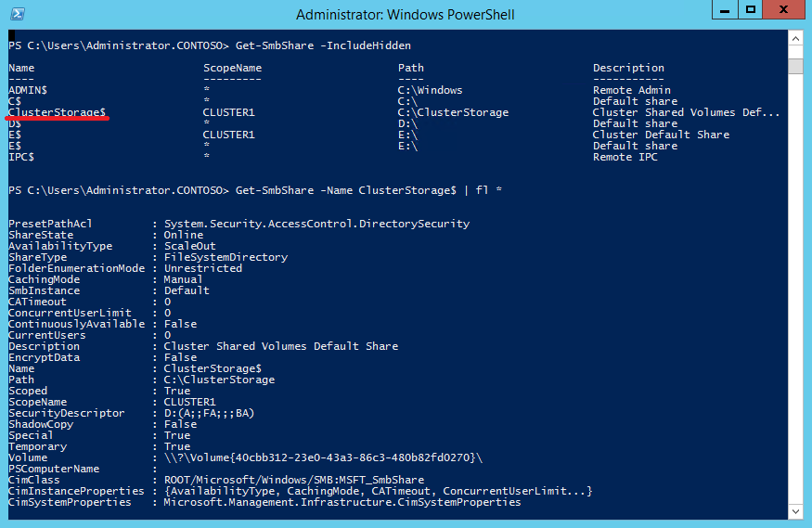Maximize the PowerShell window
The height and width of the screenshot is (528, 812).
click(751, 10)
